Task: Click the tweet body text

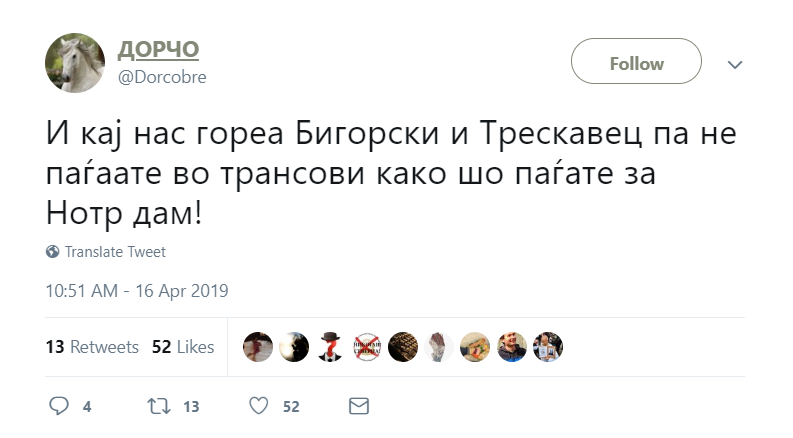Action: [x=391, y=173]
